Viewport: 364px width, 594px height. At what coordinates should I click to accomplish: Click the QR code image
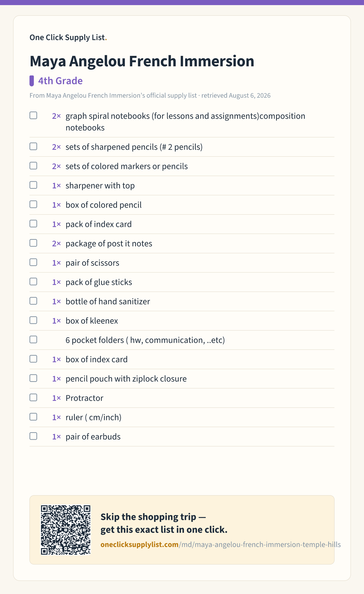(66, 530)
